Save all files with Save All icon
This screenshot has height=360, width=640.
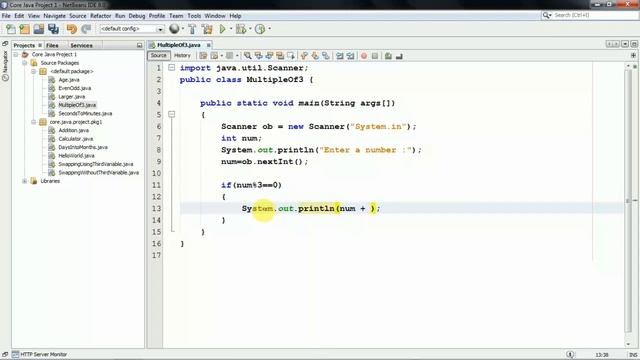[x=53, y=29]
